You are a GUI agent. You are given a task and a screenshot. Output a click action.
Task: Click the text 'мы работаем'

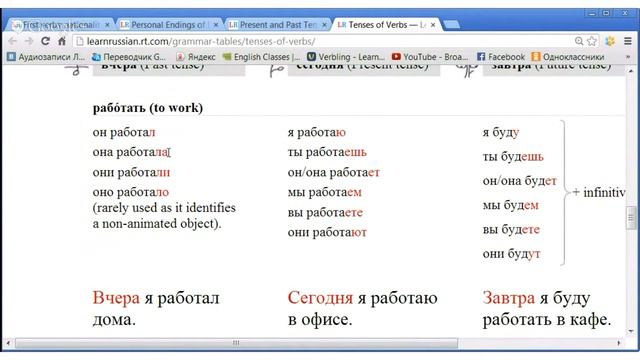tap(324, 192)
